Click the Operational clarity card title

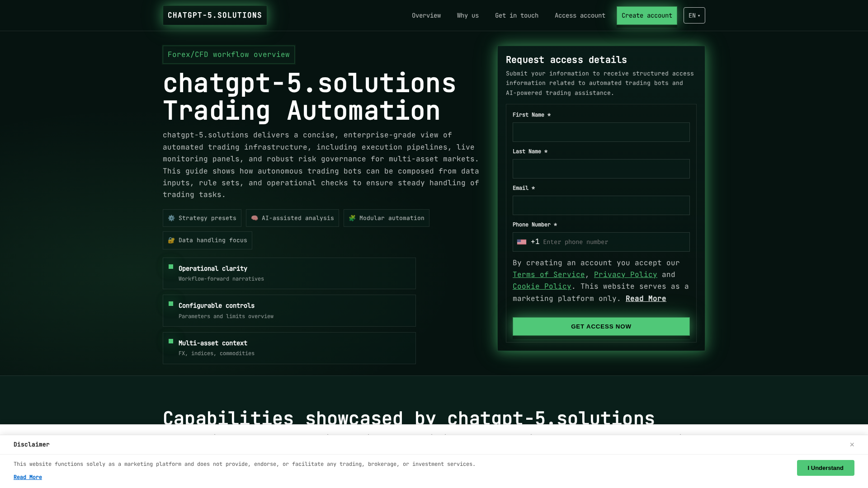pos(213,268)
